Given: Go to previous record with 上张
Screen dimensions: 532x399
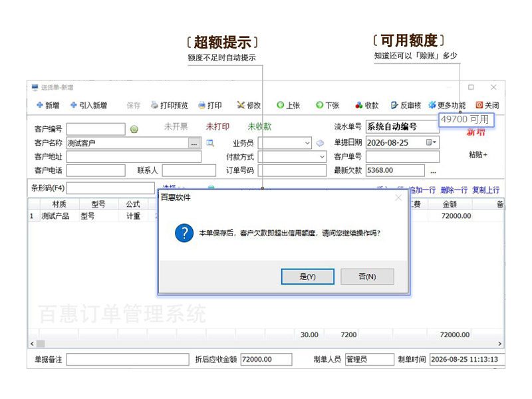Looking at the screenshot, I should [x=288, y=106].
